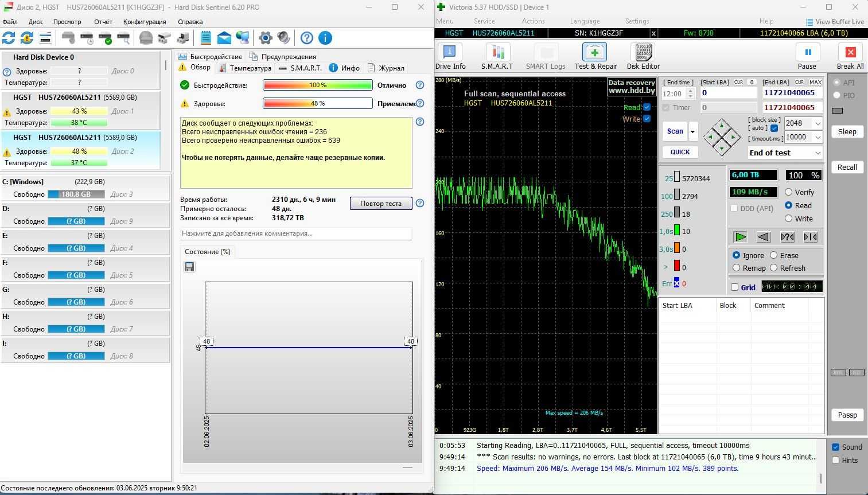868x495 pixels.
Task: Click the blue info icon in Sentinel toolbar
Action: tap(325, 38)
